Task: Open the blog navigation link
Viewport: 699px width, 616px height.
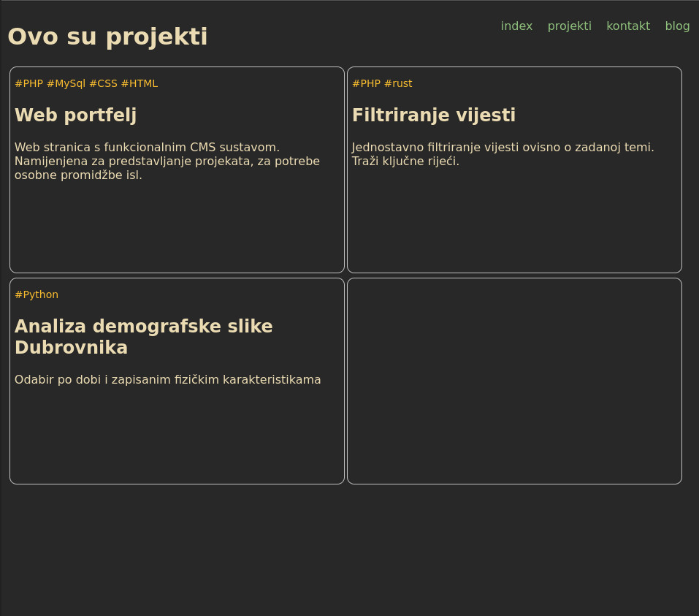Action: point(677,26)
